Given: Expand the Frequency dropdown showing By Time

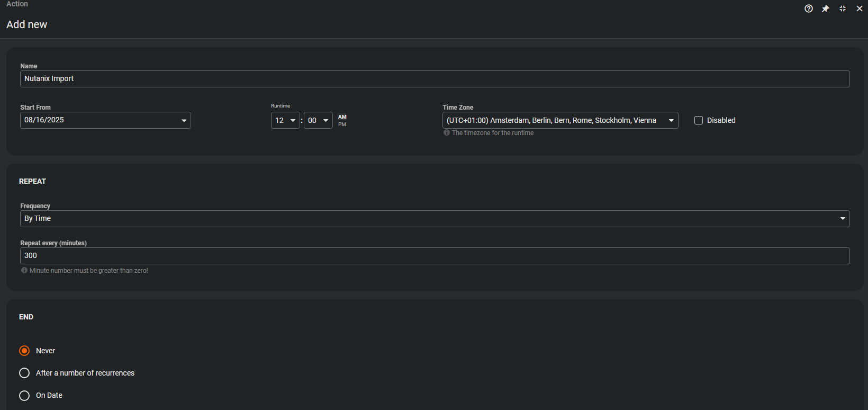Looking at the screenshot, I should click(842, 219).
